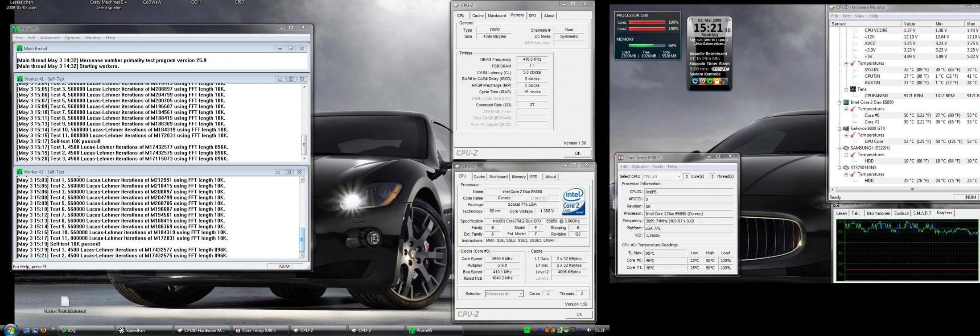Switch to the Mainboard tab in the lower CPU-Z window
980x336 pixels.
[x=498, y=177]
